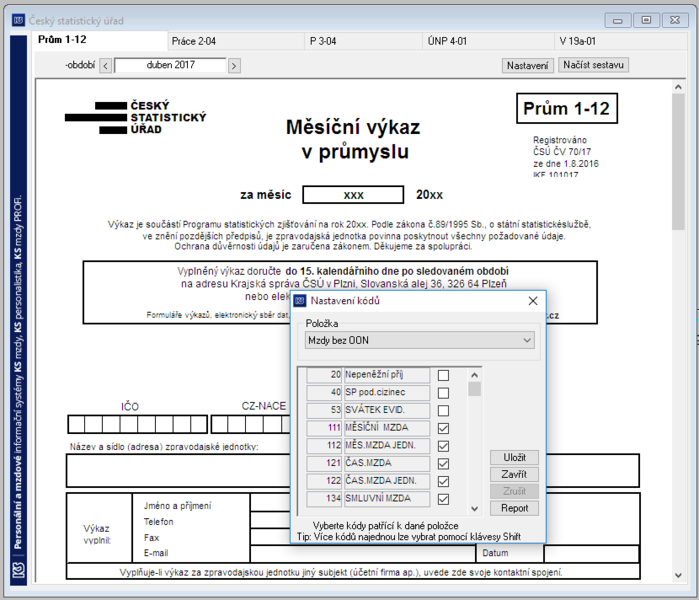Go to next období with right arrow
The width and height of the screenshot is (699, 600).
[x=234, y=66]
